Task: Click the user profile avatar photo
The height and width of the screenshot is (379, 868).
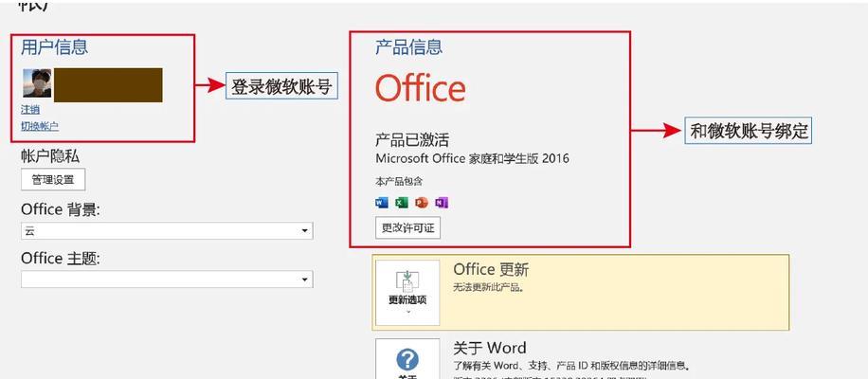Action: pos(37,83)
